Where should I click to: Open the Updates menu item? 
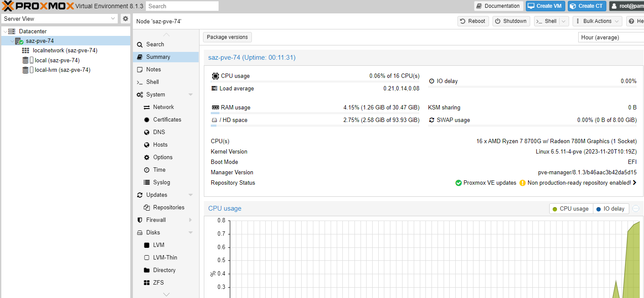click(x=166, y=195)
